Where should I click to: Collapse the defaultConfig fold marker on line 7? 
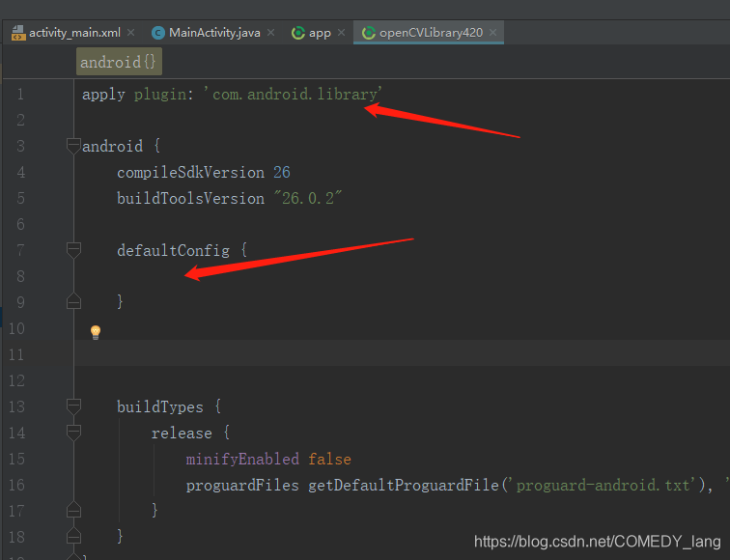click(73, 250)
